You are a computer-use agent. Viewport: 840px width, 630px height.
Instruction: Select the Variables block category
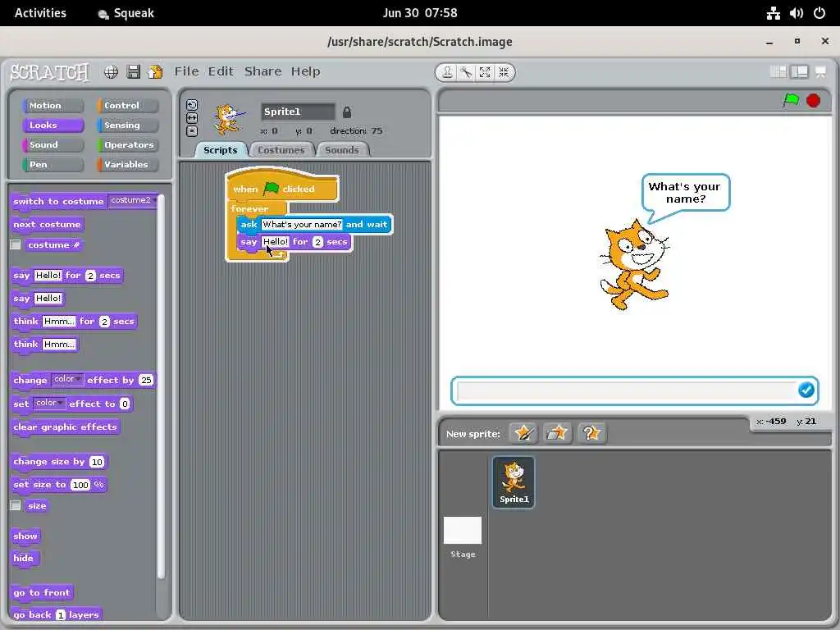(127, 164)
